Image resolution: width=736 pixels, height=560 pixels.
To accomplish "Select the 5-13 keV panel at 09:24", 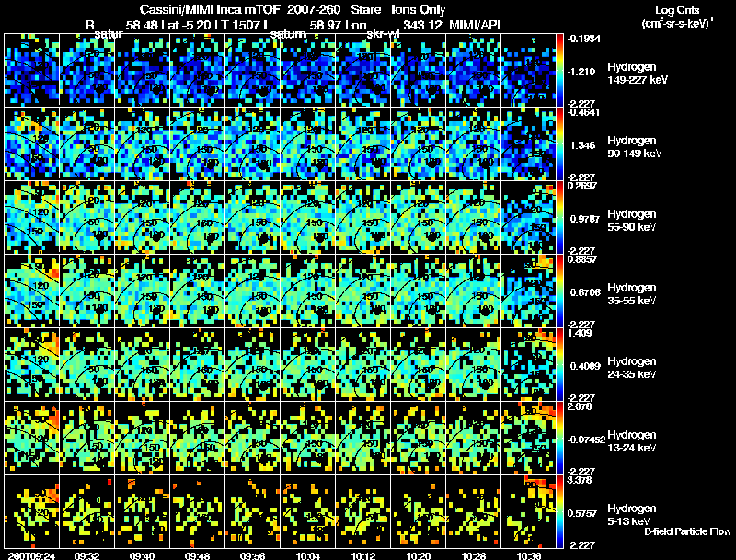I will (x=32, y=512).
